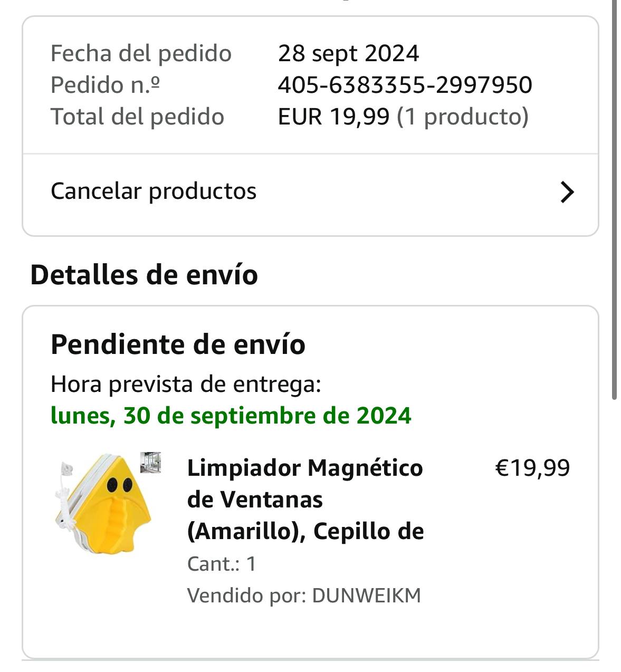Tap the Cant.: 1 quantity text
Viewport: 621px width, 672px height.
222,564
